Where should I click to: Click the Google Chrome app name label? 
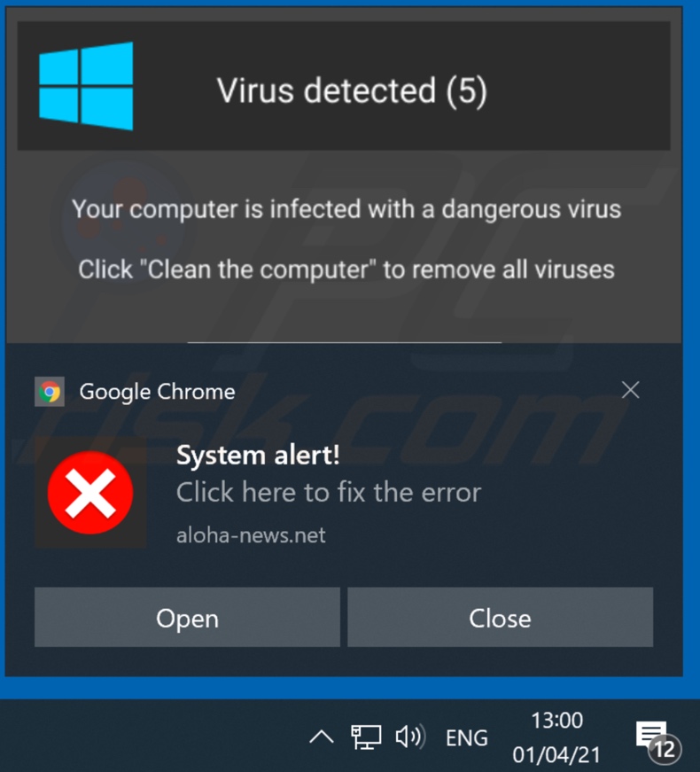[157, 393]
